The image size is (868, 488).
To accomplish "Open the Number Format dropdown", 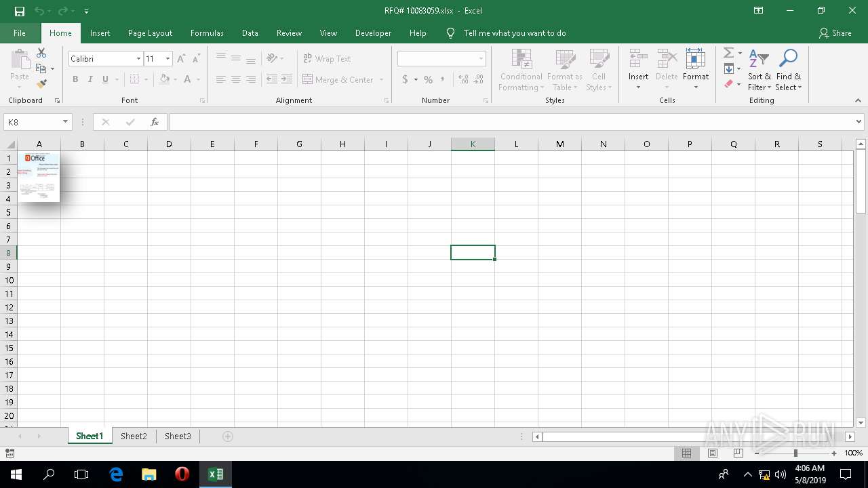I will pos(481,59).
